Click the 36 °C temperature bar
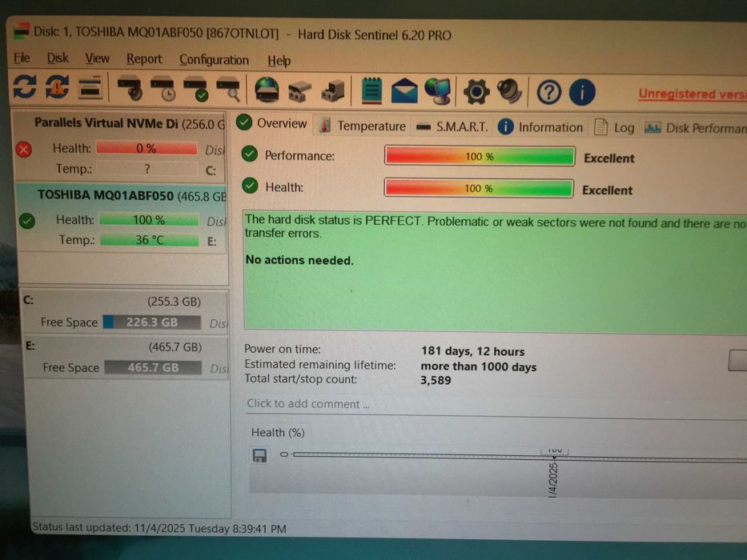The image size is (747, 560). 150,240
